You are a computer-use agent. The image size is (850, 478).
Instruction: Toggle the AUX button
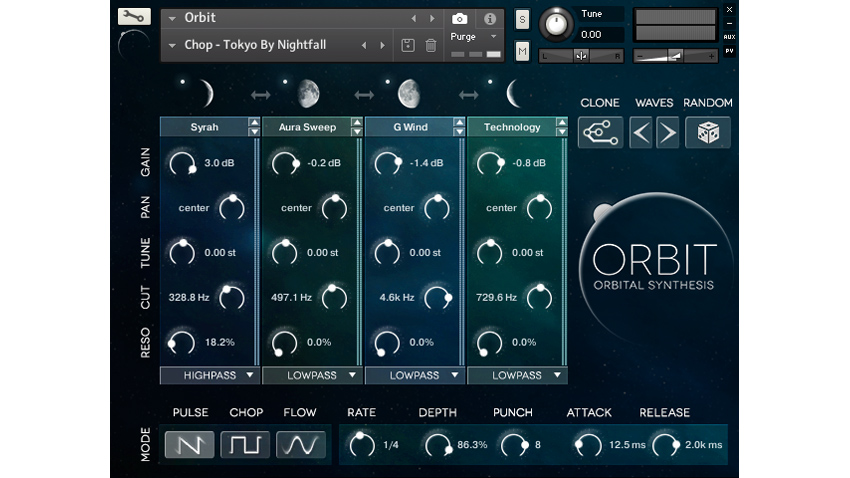tap(729, 37)
